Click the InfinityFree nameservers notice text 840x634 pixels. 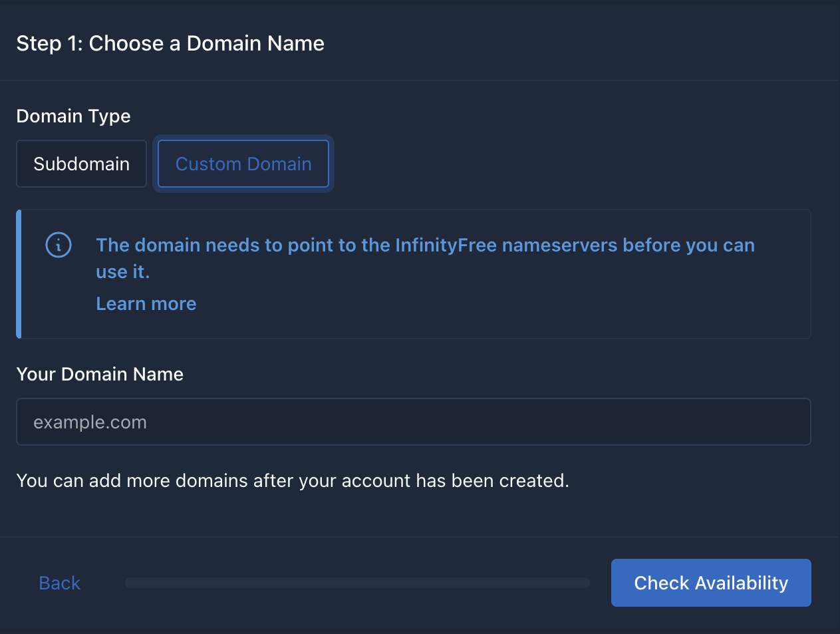pyautogui.click(x=425, y=245)
